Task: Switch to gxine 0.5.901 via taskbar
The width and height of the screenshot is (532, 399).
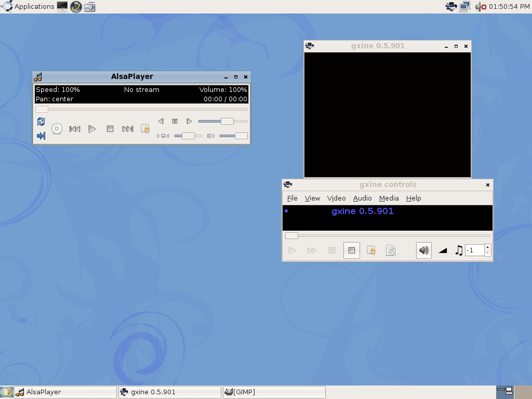Action: click(x=170, y=392)
